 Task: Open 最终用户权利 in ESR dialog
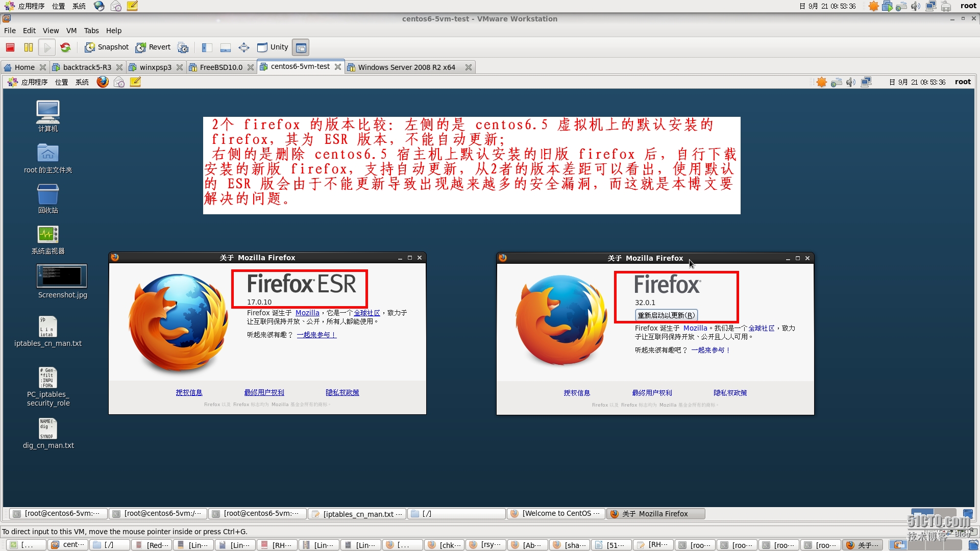coord(264,392)
